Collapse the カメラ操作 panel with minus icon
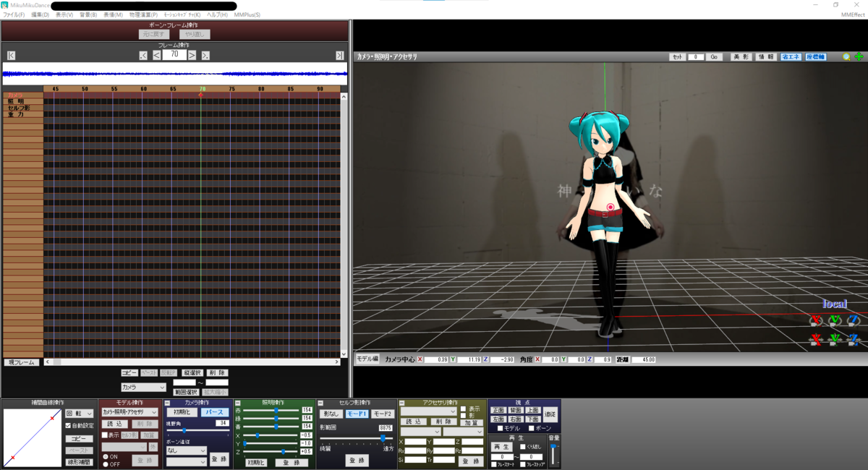Viewport: 868px width, 470px height. coord(168,403)
